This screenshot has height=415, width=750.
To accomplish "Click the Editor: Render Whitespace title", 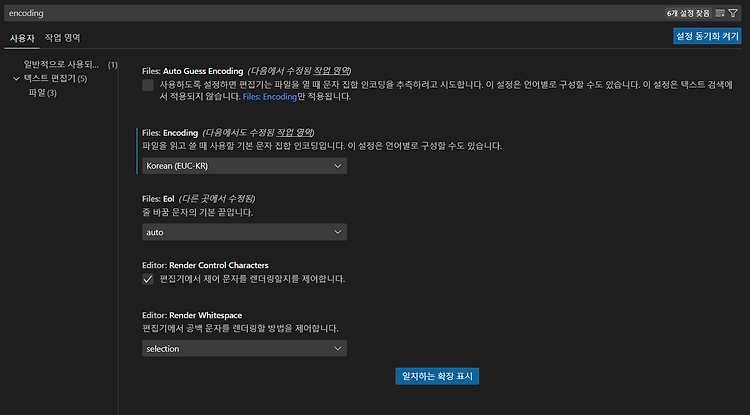I will click(192, 316).
